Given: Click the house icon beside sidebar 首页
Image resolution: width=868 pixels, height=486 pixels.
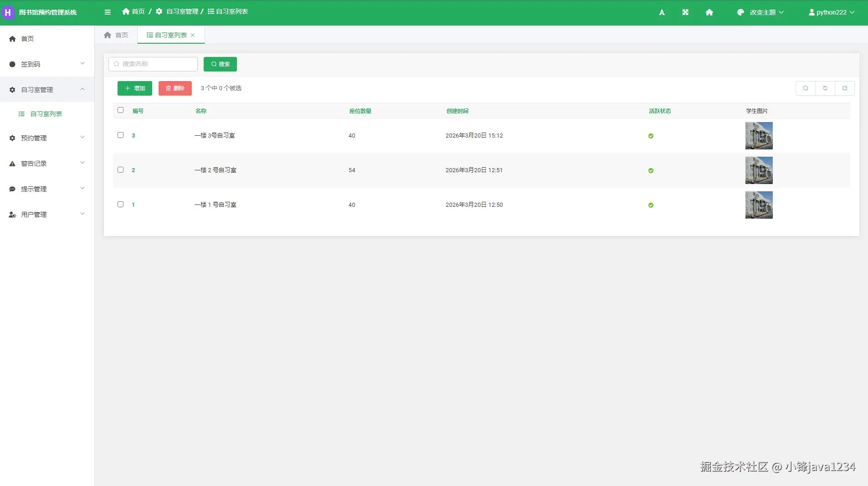Looking at the screenshot, I should point(12,39).
